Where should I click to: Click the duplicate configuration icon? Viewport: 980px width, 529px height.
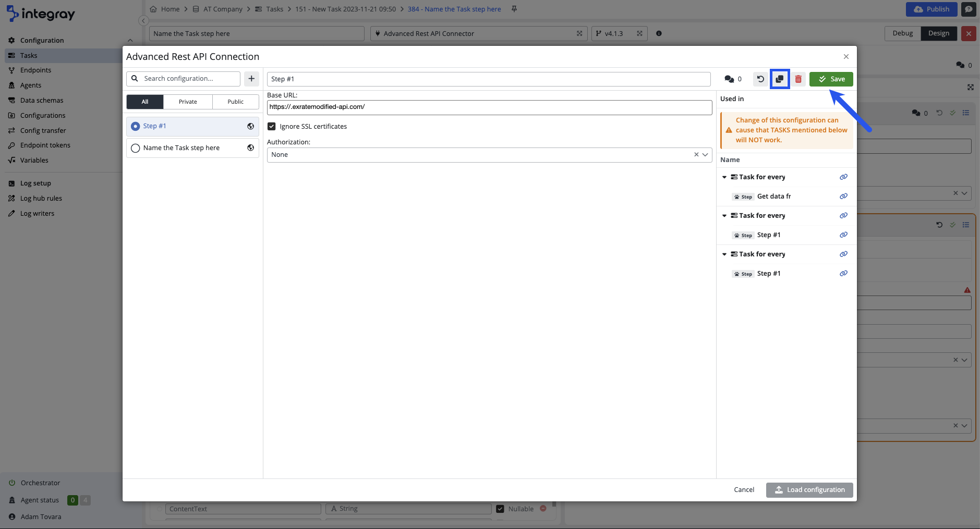tap(779, 79)
